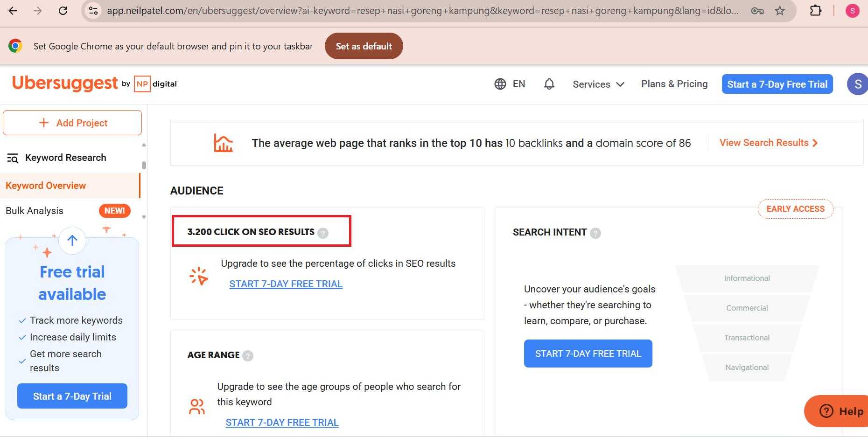Open the notification bell
868x437 pixels.
(x=549, y=83)
